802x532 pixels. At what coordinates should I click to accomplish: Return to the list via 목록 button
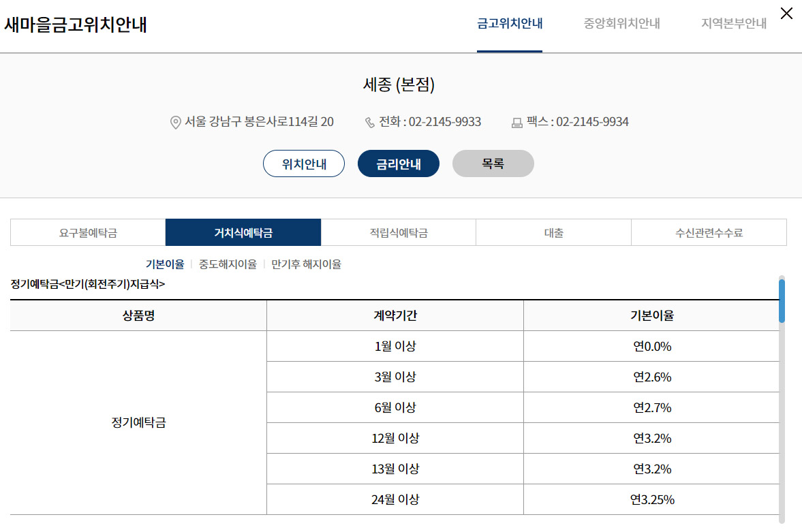tap(493, 163)
